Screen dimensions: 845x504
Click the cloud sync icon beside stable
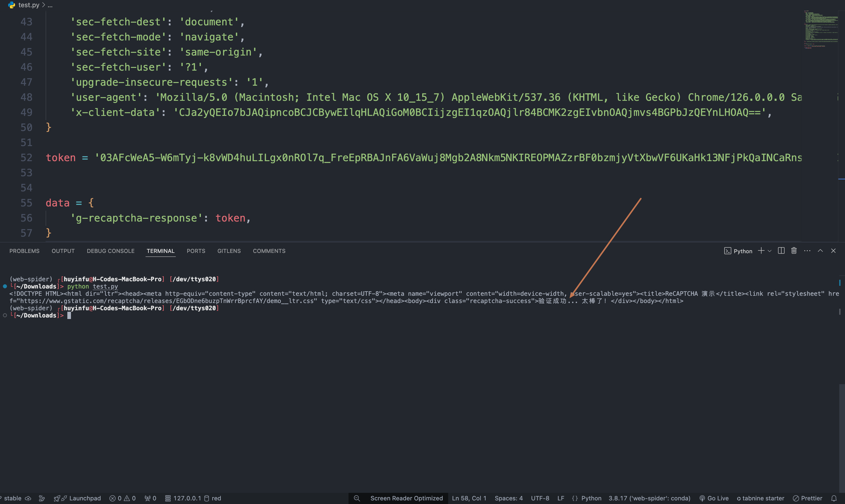pyautogui.click(x=28, y=498)
